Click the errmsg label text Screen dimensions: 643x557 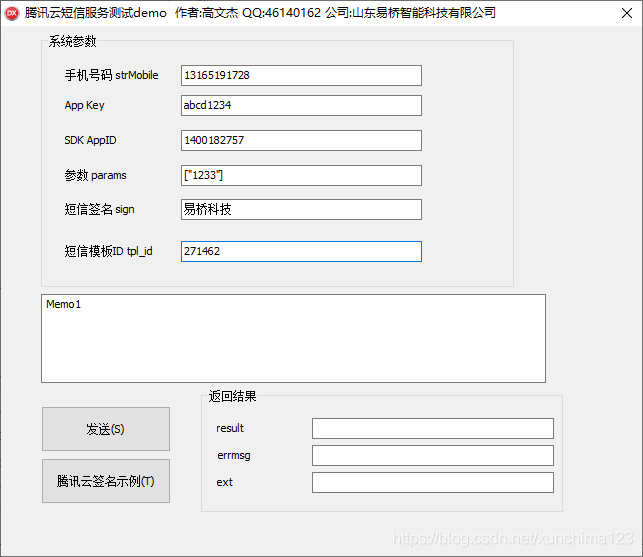[234, 456]
